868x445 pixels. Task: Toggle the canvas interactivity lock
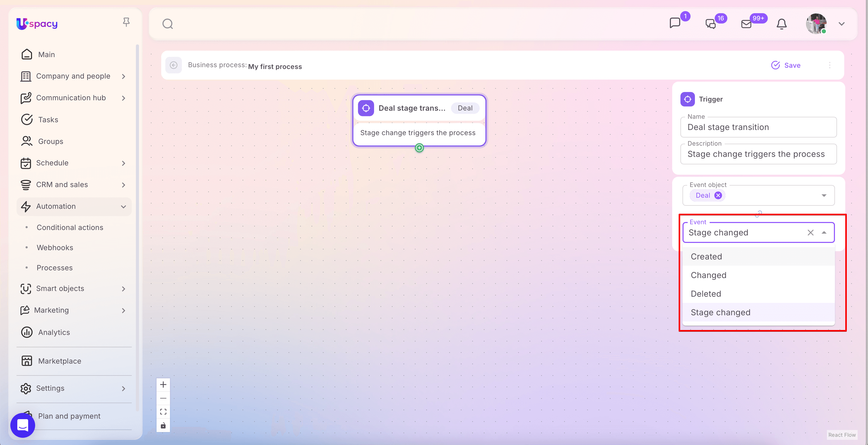[x=163, y=425]
